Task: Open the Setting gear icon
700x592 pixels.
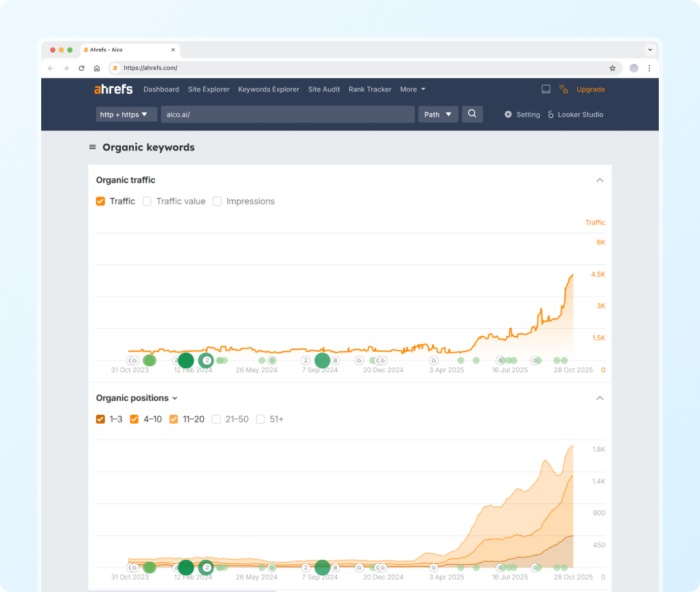Action: 508,115
